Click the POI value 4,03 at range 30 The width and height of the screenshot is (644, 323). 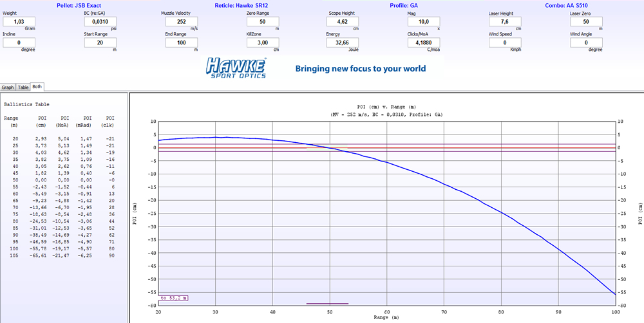(40, 154)
